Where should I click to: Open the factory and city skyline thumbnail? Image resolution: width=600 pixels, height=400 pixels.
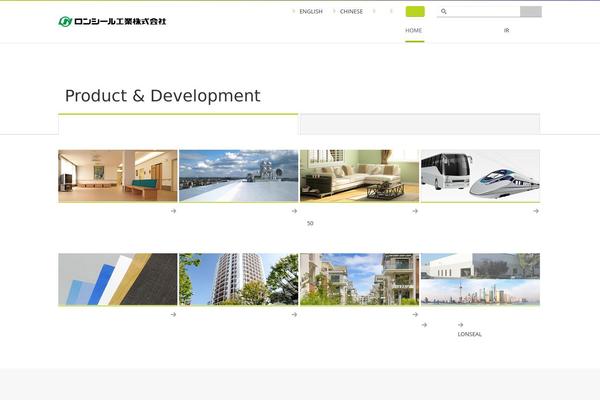click(480, 279)
